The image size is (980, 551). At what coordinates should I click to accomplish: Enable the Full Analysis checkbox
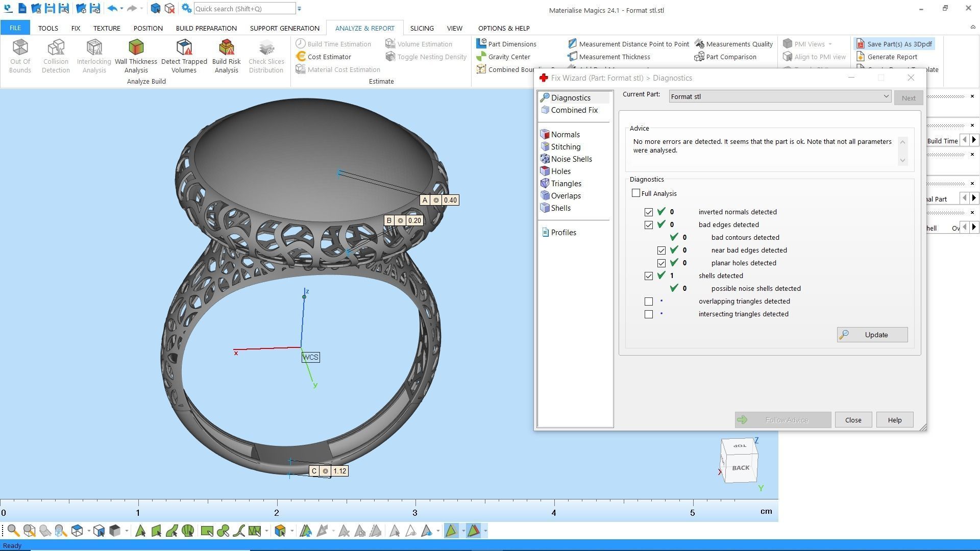[x=635, y=193]
